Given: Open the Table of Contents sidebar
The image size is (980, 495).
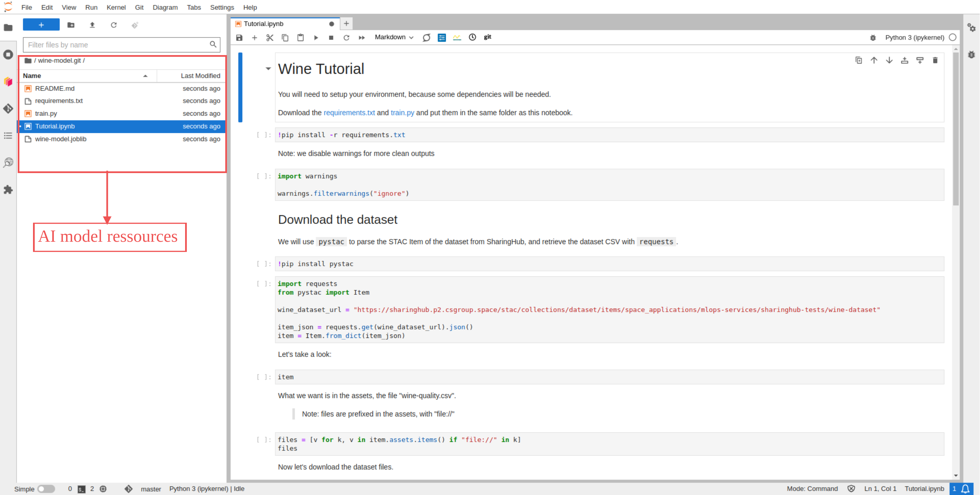Looking at the screenshot, I should (x=8, y=136).
